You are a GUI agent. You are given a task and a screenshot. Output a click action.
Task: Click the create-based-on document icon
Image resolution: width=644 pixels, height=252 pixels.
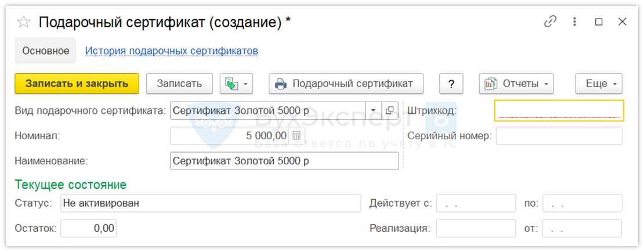[x=231, y=84]
